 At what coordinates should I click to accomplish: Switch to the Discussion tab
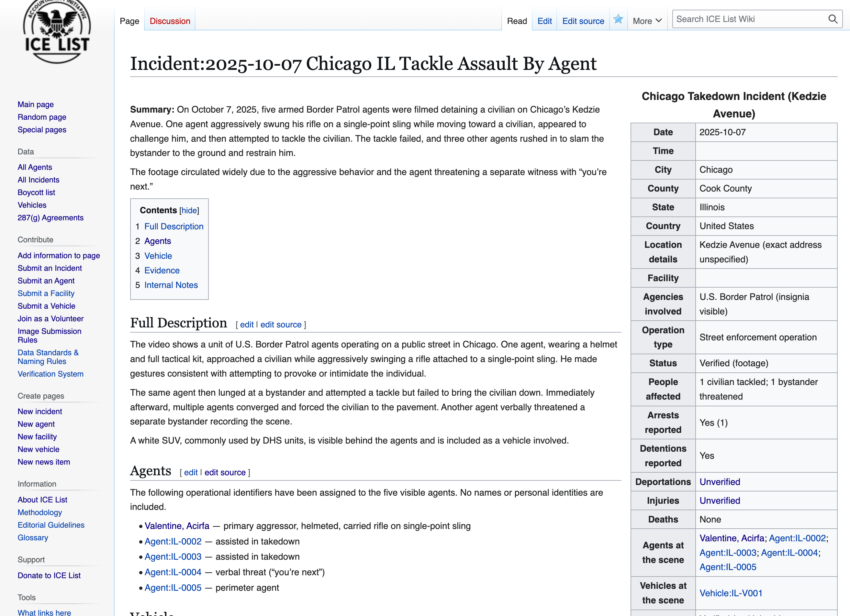[x=170, y=21]
